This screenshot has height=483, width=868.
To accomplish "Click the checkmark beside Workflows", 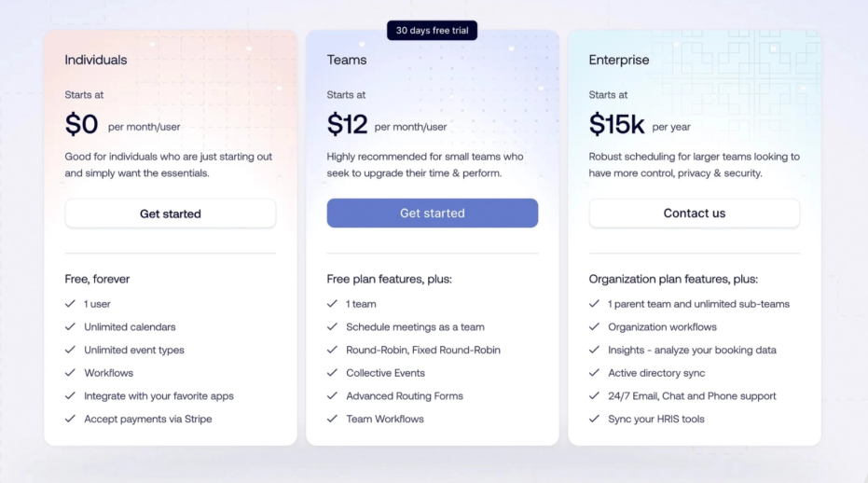I will pyautogui.click(x=70, y=373).
